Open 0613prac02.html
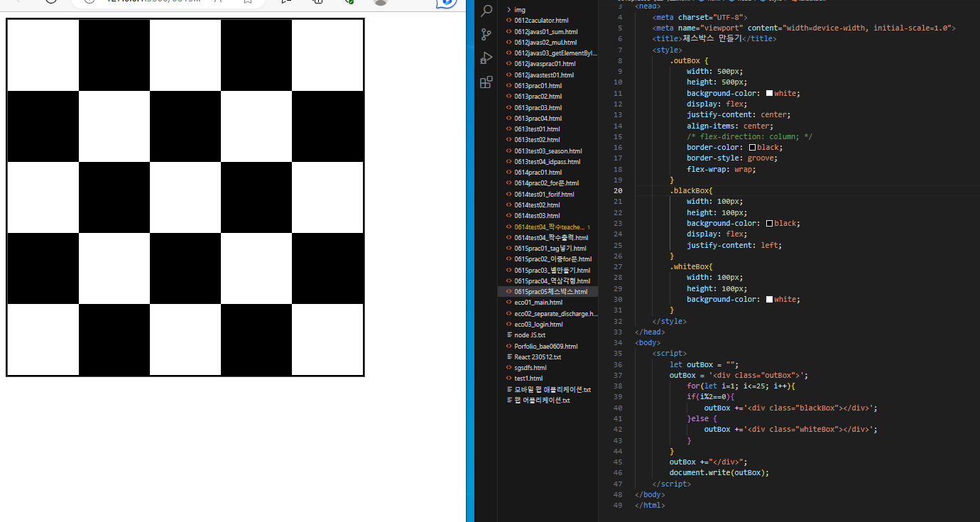This screenshot has height=522, width=980. click(538, 97)
